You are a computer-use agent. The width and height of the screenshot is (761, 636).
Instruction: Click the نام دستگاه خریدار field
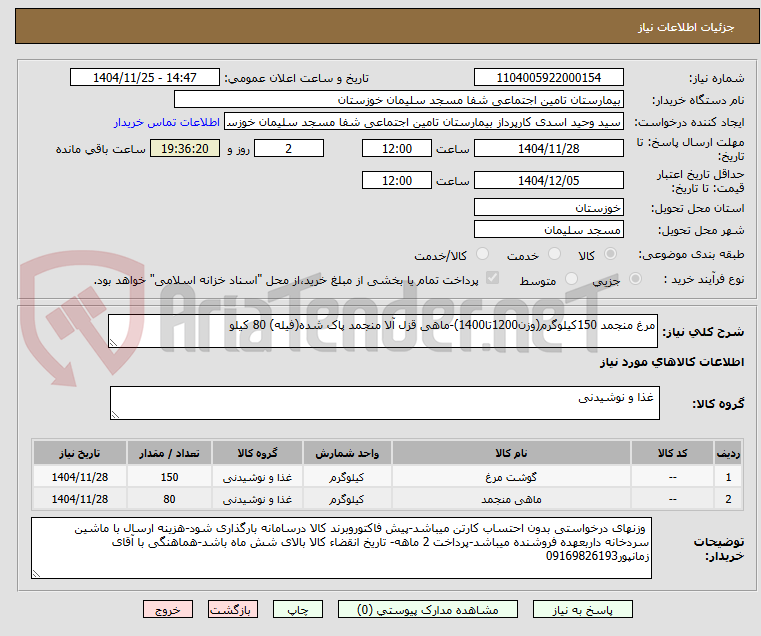[398, 100]
